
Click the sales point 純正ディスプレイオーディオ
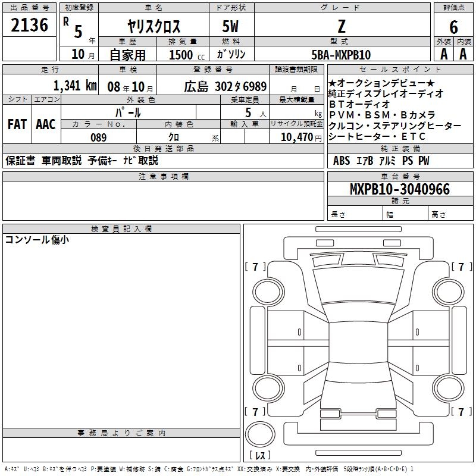tap(386, 93)
